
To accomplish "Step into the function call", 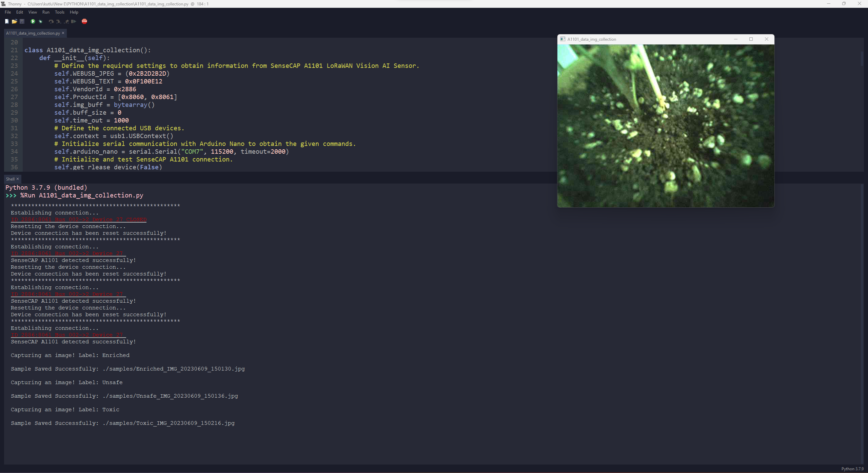I will pyautogui.click(x=58, y=21).
